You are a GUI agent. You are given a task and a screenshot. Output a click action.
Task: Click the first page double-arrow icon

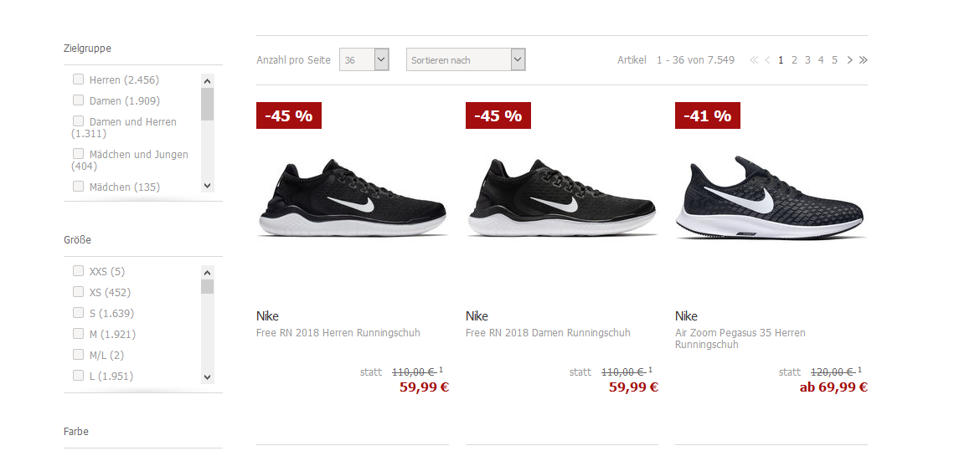(754, 60)
